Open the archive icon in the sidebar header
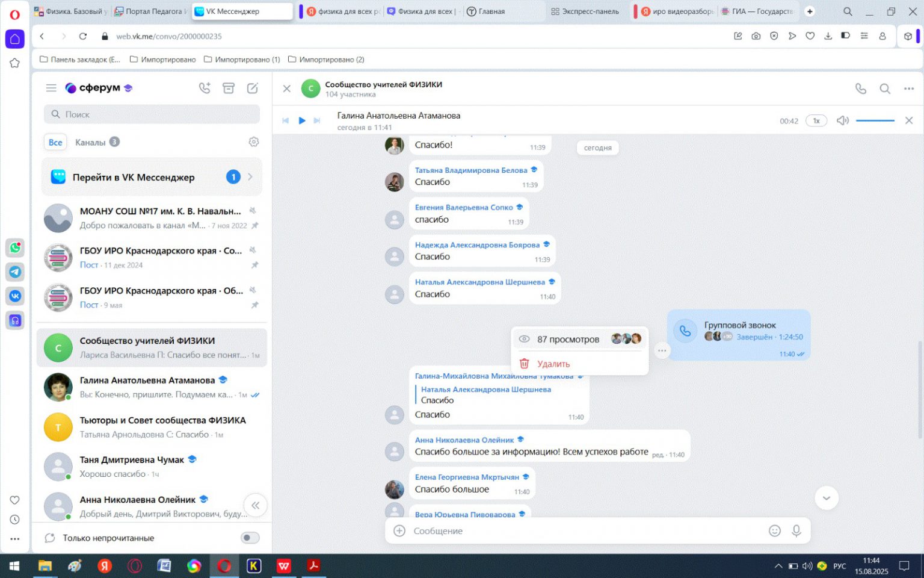This screenshot has height=578, width=924. click(x=229, y=88)
